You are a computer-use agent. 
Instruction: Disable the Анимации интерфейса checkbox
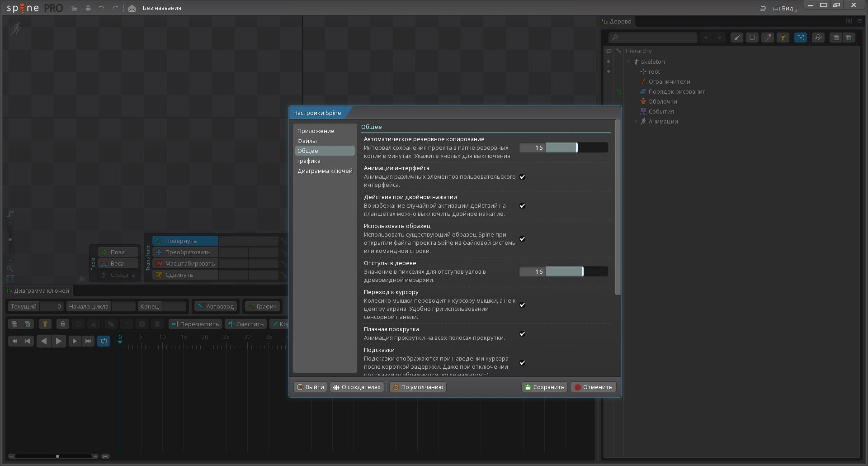pos(522,176)
